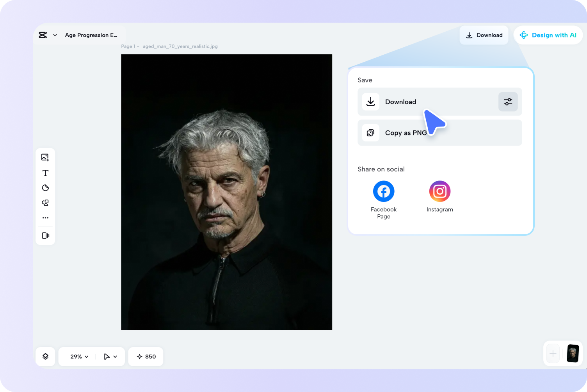Select the Text tool in sidebar
The image size is (587, 392).
pos(45,173)
